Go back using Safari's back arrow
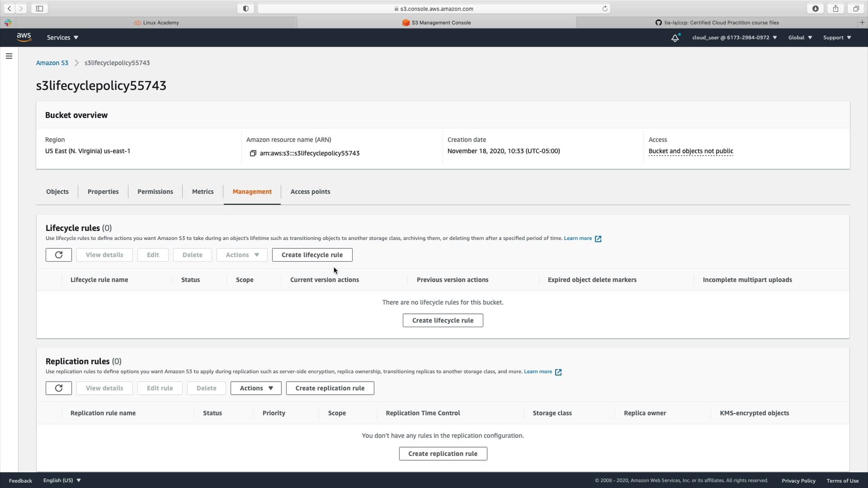Image resolution: width=868 pixels, height=488 pixels. (x=9, y=8)
